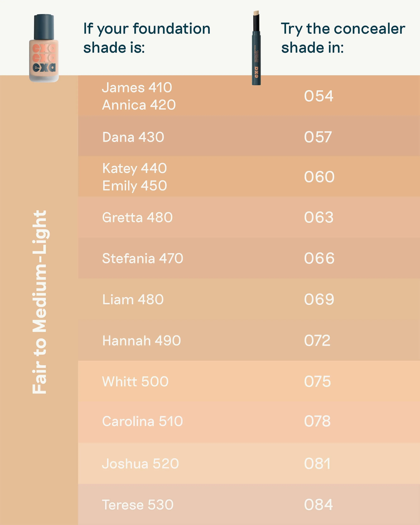Viewport: 420px width, 525px height.
Task: Click the Carolina 510 foundation shade
Action: coord(142,421)
